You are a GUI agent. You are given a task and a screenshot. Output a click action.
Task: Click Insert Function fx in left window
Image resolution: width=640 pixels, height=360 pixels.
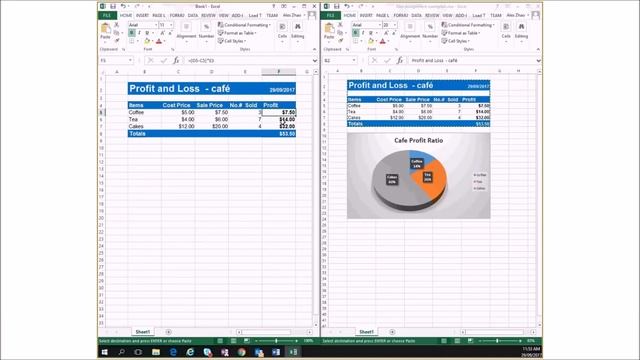tap(176, 60)
